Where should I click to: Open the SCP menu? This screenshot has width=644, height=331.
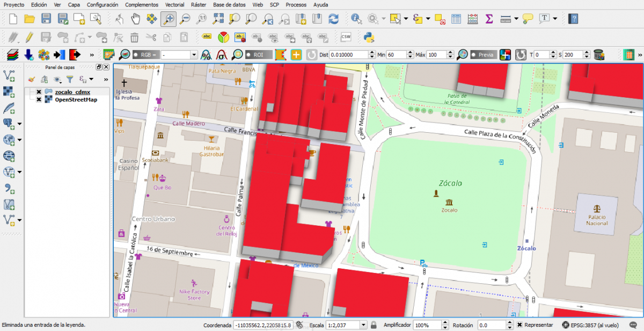[x=274, y=4]
